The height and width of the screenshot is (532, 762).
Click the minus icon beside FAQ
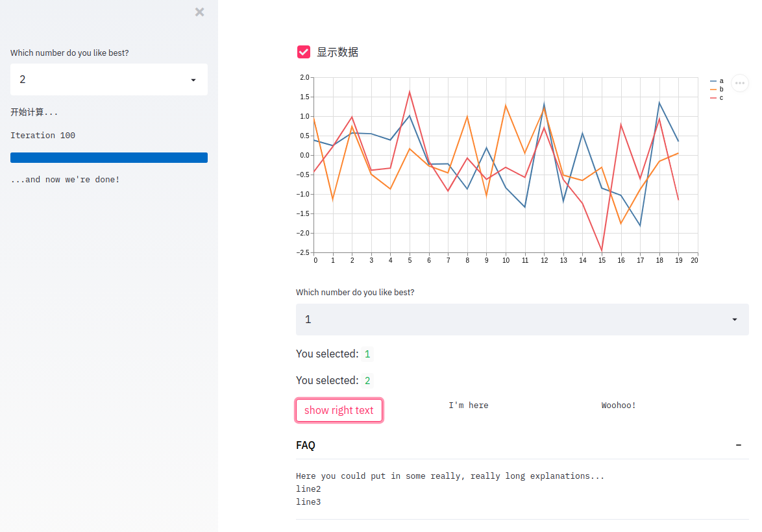point(739,445)
